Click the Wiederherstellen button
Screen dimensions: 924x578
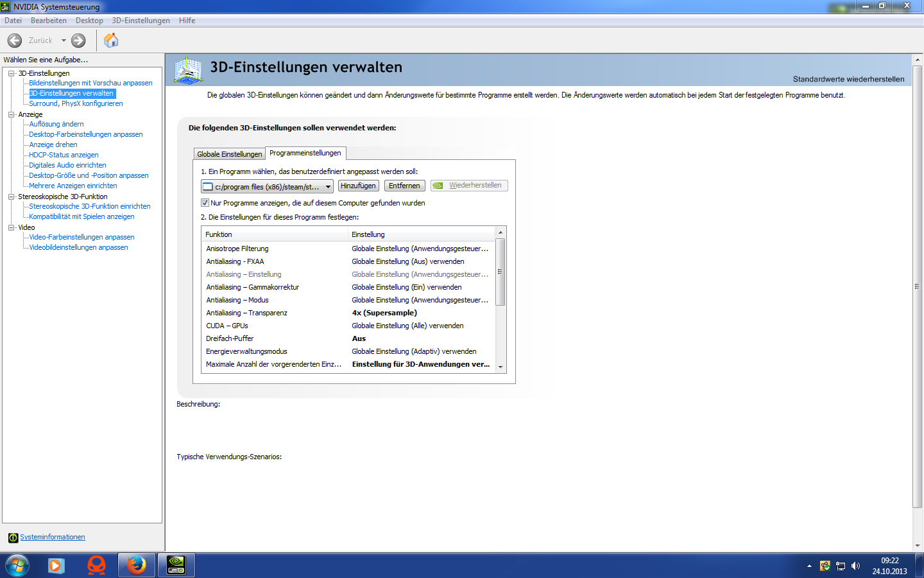click(470, 186)
